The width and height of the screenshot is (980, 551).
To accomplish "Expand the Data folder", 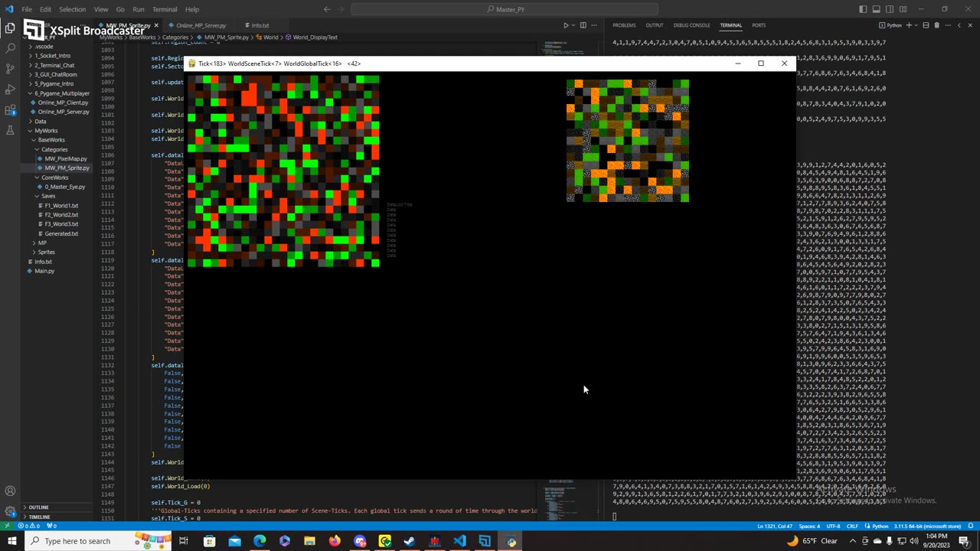I will coord(40,121).
